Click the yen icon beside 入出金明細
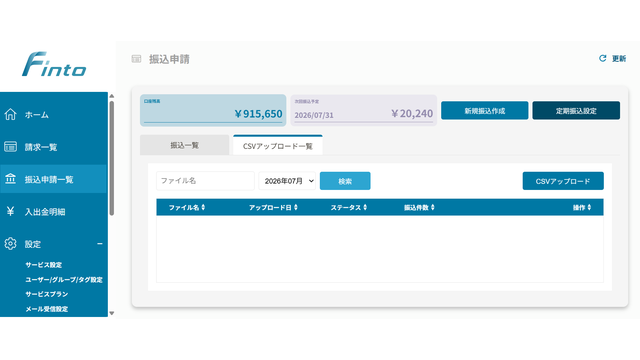The image size is (640, 360). click(x=11, y=211)
